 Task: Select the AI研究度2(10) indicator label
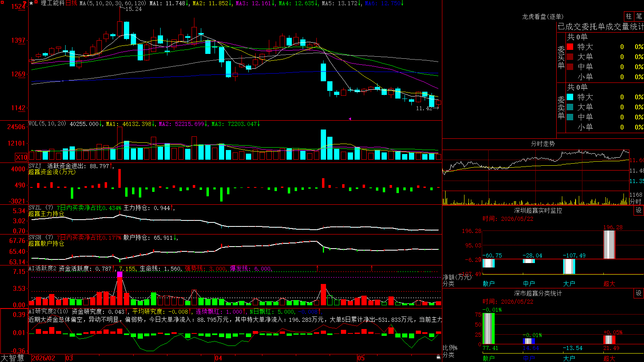pyautogui.click(x=48, y=311)
